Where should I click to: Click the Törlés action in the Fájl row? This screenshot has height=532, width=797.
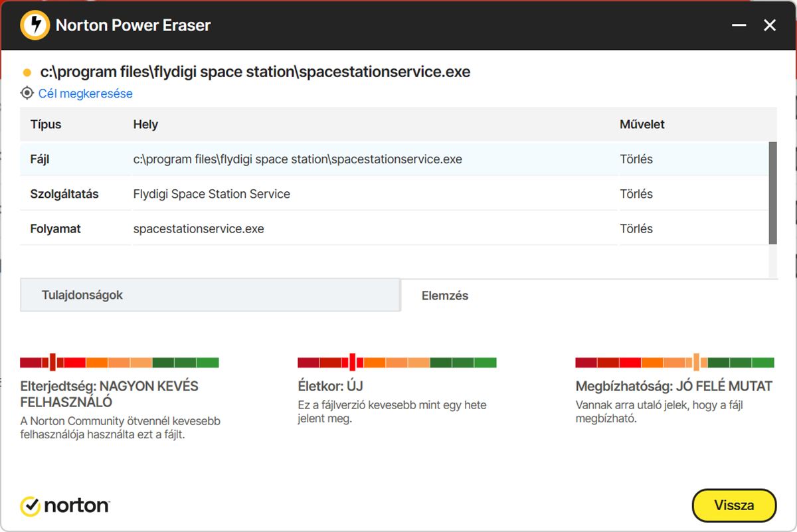636,159
